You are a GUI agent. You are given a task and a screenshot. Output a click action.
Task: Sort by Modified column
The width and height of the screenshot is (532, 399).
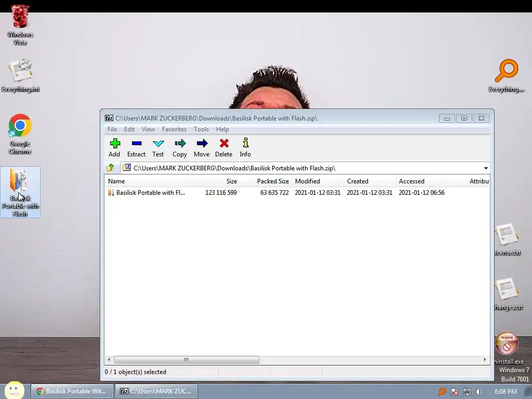click(x=317, y=181)
